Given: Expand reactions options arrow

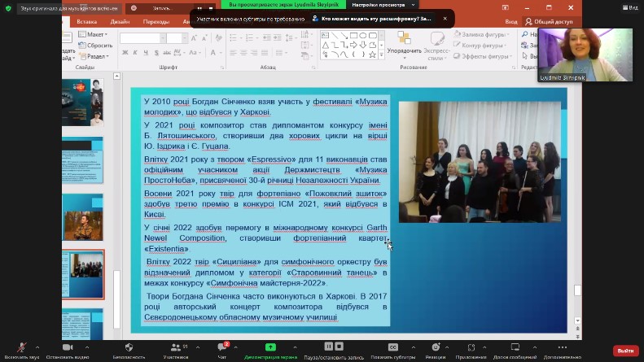Looking at the screenshot, I should pyautogui.click(x=447, y=347).
